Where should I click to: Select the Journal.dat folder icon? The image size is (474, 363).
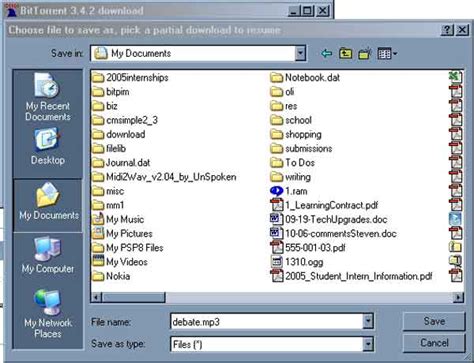[x=98, y=163]
